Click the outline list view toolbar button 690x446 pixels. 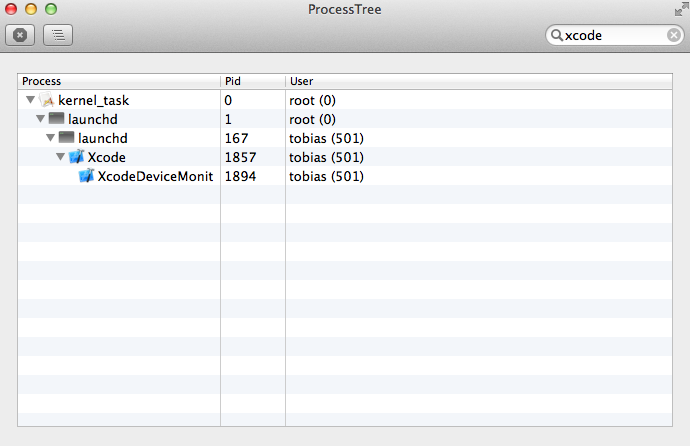(x=58, y=35)
